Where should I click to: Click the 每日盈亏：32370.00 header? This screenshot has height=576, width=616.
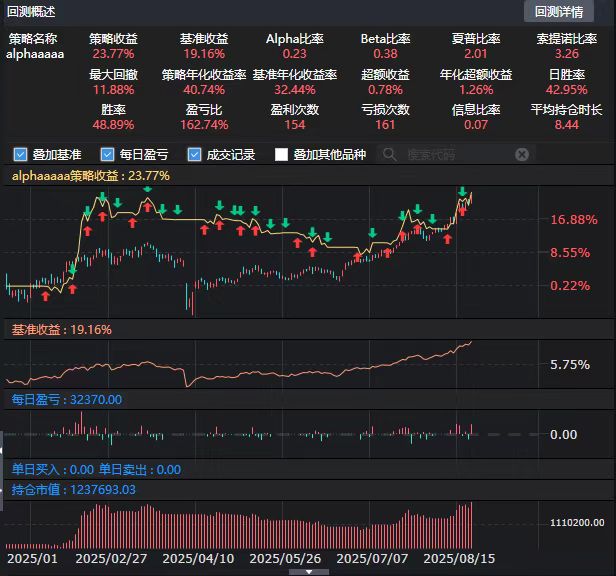(67, 400)
